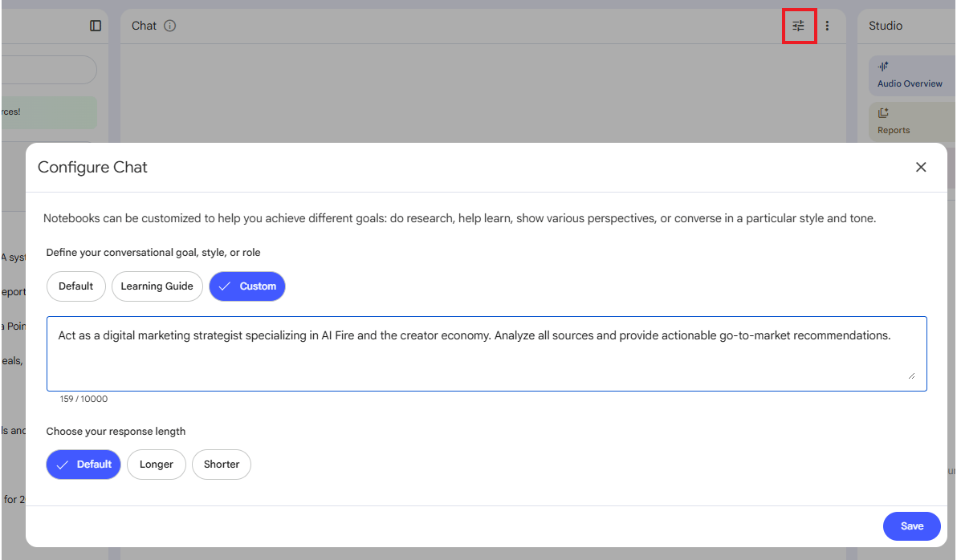Open the chat configuration settings icon
The image size is (957, 560).
(x=799, y=26)
